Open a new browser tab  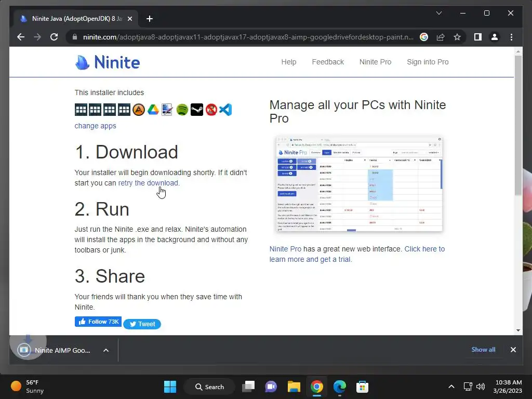pyautogui.click(x=150, y=19)
